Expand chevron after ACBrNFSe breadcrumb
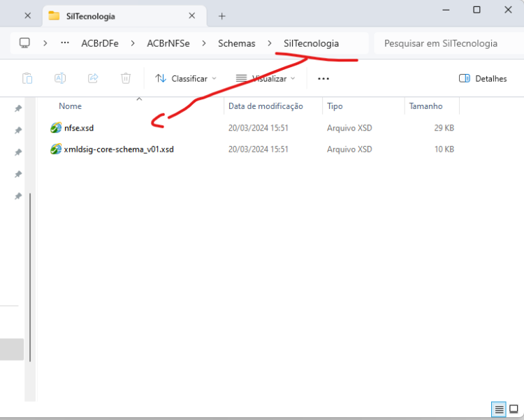This screenshot has height=420, width=524. point(204,43)
